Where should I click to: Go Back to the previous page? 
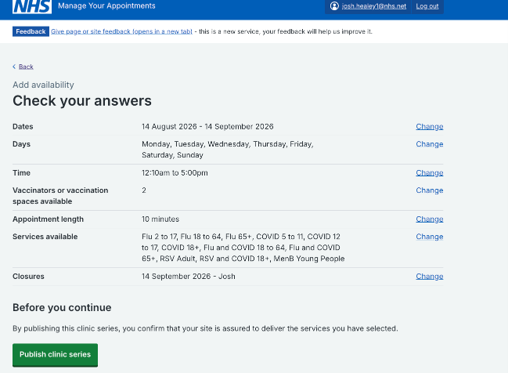26,67
